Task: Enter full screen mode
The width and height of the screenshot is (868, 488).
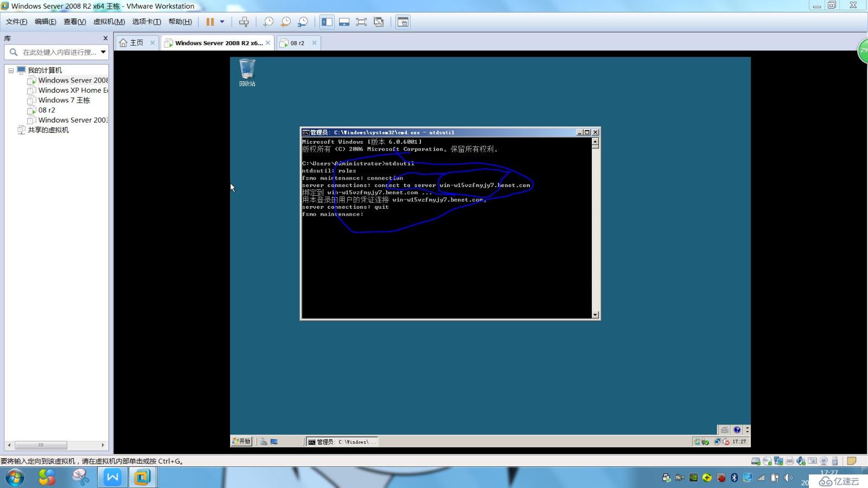Action: click(x=361, y=22)
